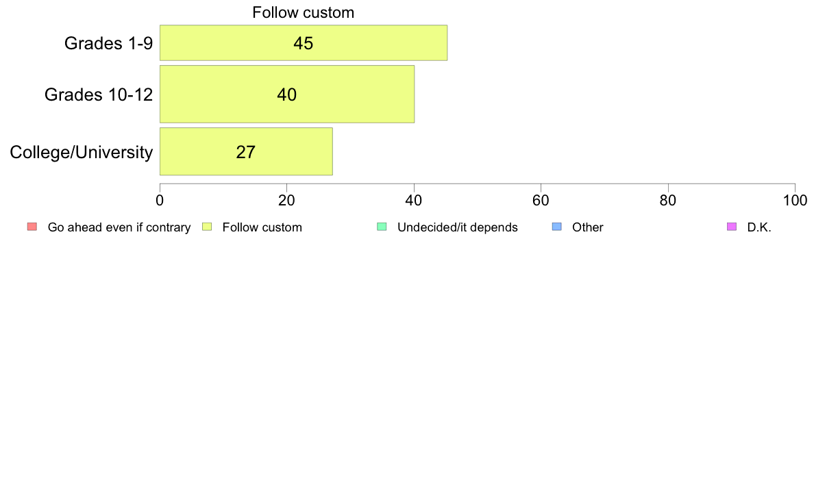Click the D.K. legend label text
Screen dimensions: 814x504
[759, 227]
